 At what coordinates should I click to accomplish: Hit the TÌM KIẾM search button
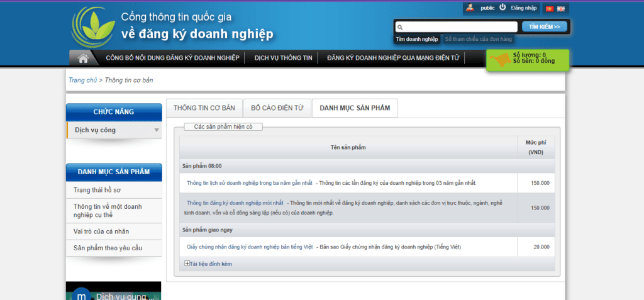tap(545, 26)
